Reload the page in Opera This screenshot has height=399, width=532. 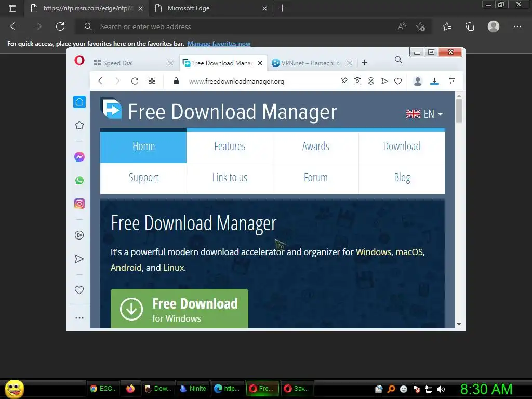click(135, 81)
